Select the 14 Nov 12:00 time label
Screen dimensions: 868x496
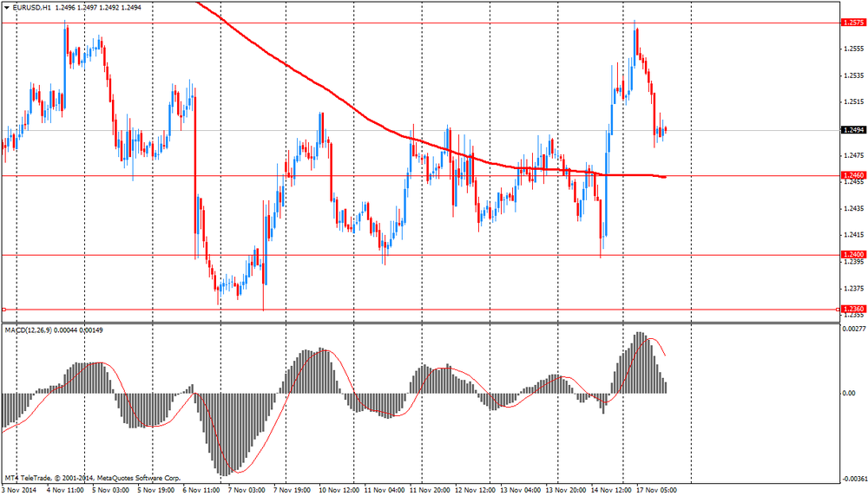coord(612,490)
